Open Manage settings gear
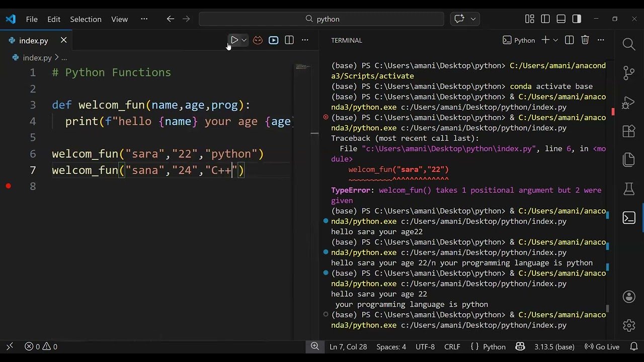This screenshot has width=644, height=362. (x=629, y=325)
